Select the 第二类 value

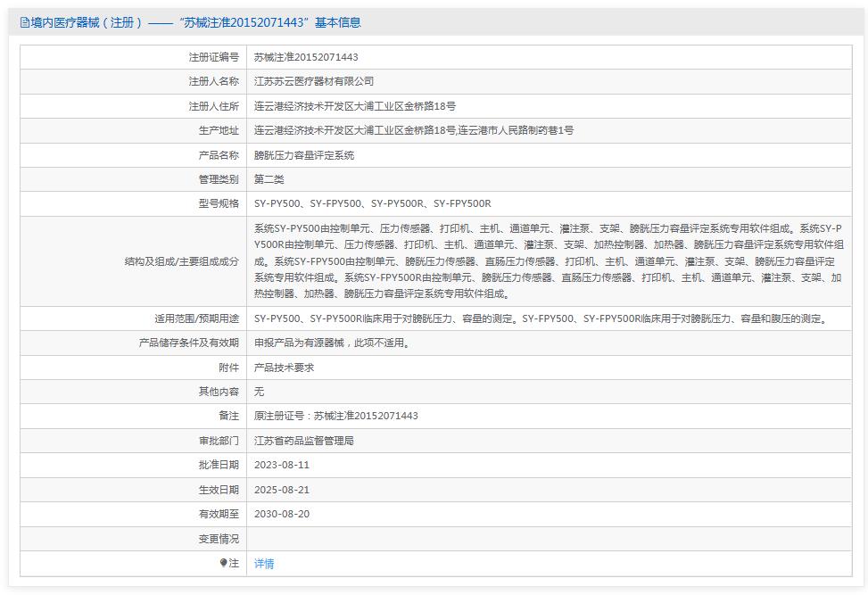click(269, 179)
